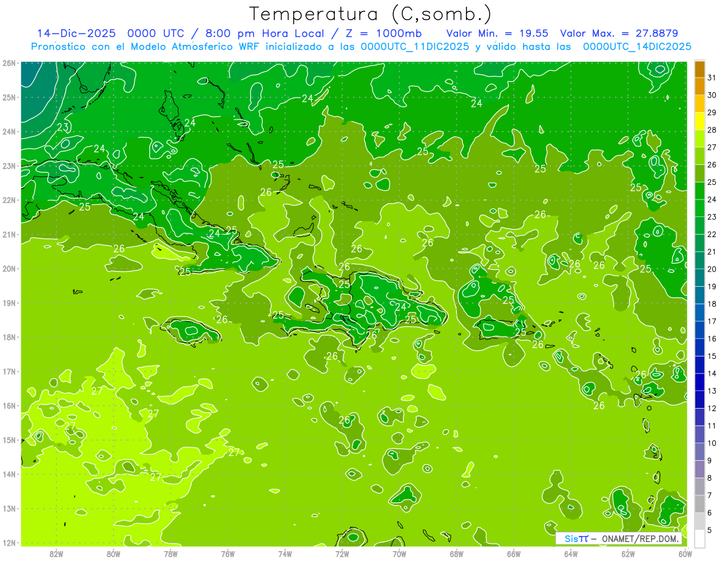Select the 62W longitude axis label
The width and height of the screenshot is (728, 562).
[628, 554]
